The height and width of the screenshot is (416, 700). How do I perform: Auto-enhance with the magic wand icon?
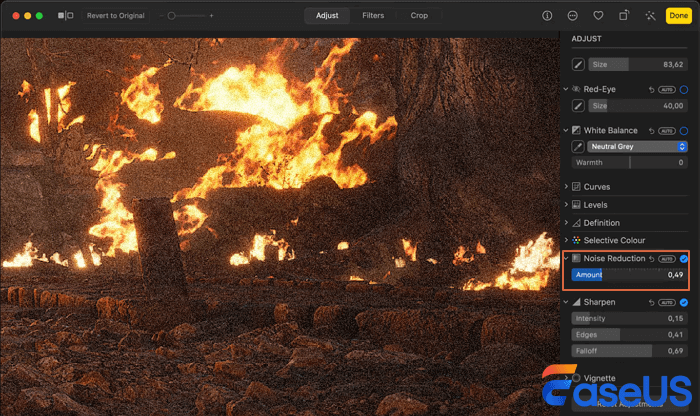650,16
